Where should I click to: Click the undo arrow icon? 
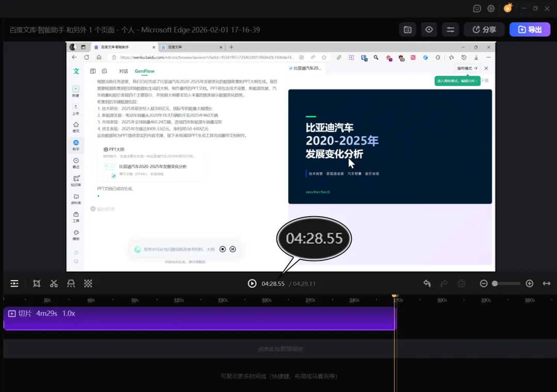click(x=427, y=283)
